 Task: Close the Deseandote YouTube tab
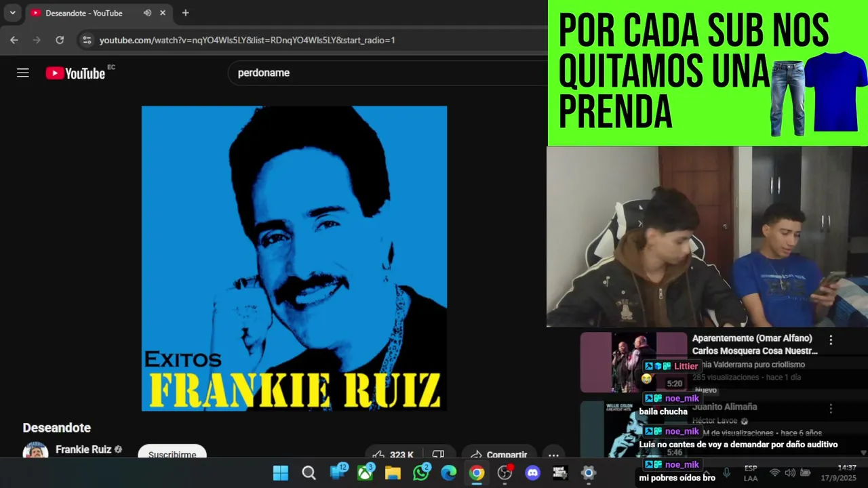click(163, 13)
